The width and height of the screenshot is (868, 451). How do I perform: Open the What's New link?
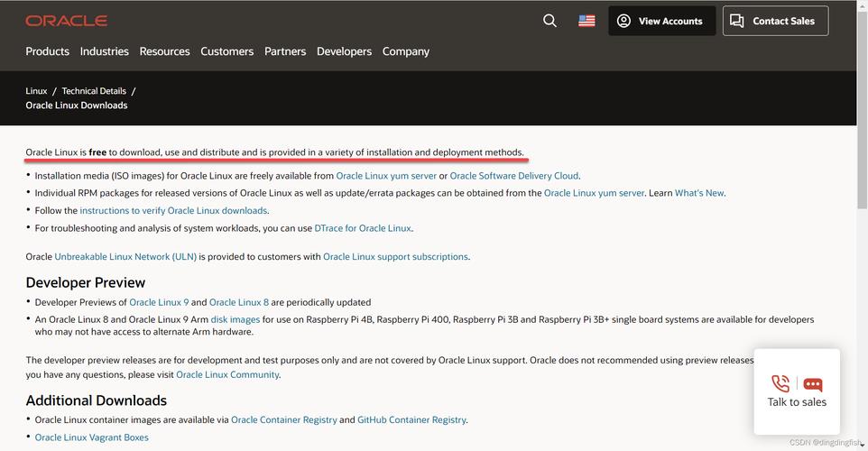tap(699, 193)
